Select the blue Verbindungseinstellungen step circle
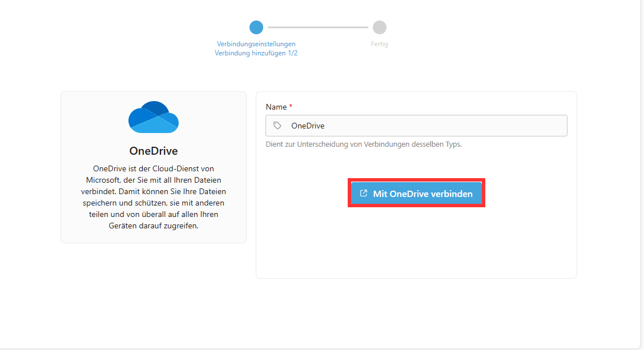 pyautogui.click(x=256, y=27)
